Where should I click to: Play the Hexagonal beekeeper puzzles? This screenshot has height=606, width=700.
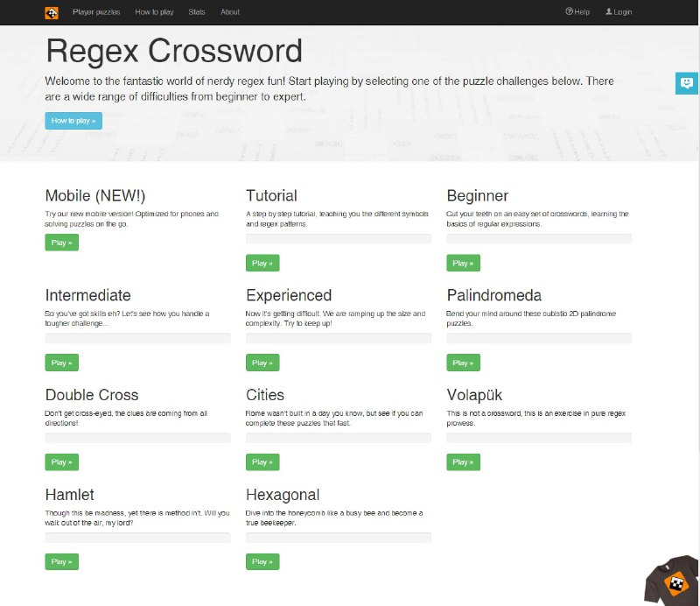[x=262, y=561]
